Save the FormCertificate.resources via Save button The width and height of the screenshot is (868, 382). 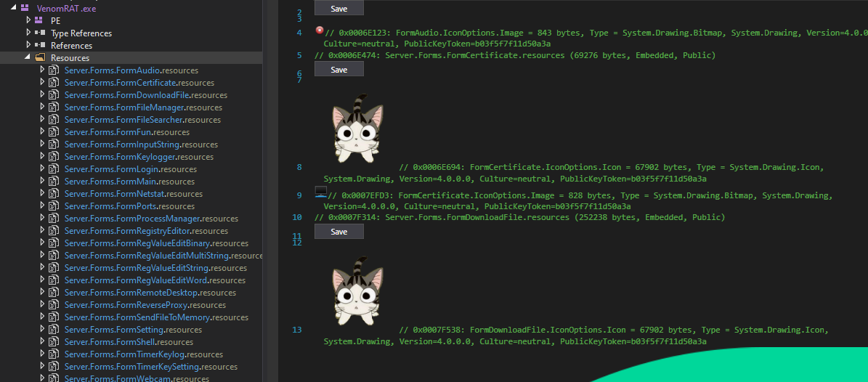coord(338,69)
